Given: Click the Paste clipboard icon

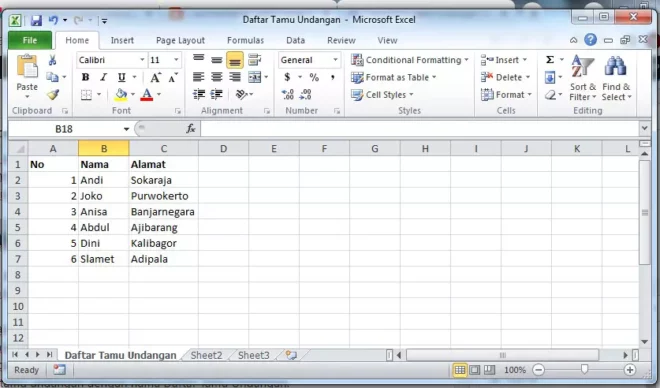Looking at the screenshot, I should 27,67.
